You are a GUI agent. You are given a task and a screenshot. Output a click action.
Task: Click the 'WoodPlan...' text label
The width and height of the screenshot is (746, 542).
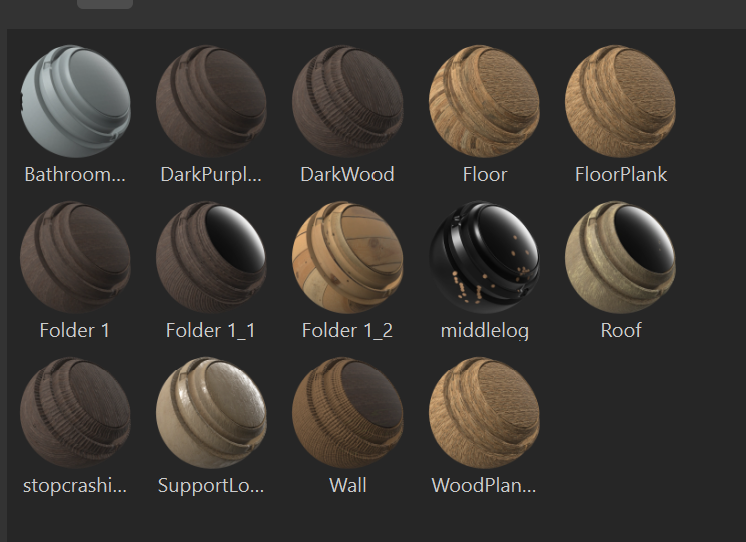[x=484, y=486]
